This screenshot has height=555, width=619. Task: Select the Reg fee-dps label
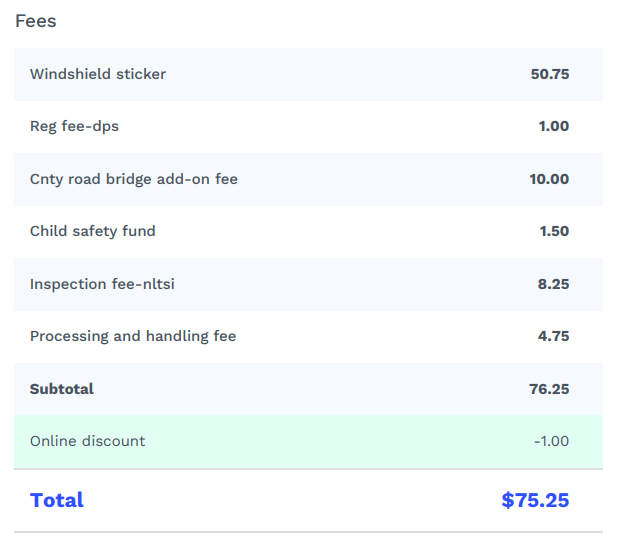pyautogui.click(x=74, y=126)
